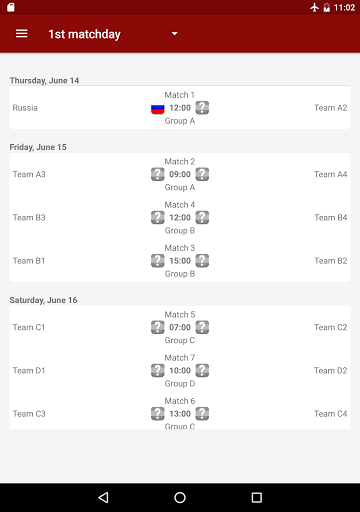Open Match 2 at 09:00
This screenshot has width=360, height=512.
(180, 174)
